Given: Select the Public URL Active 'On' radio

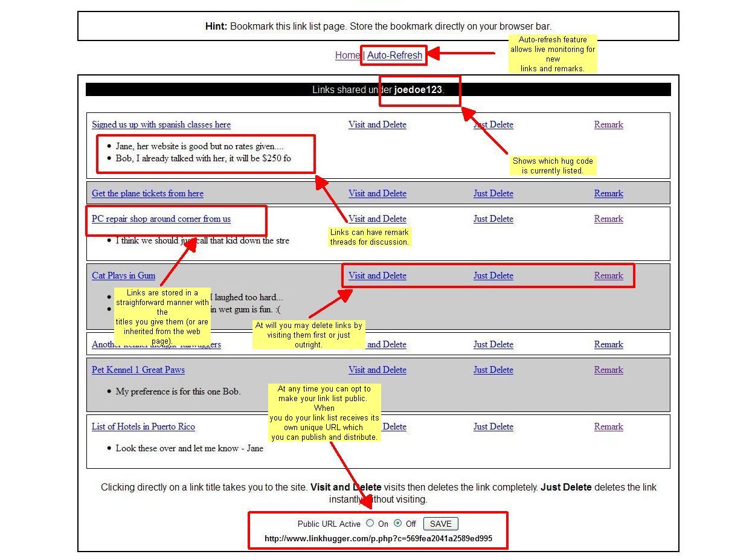Looking at the screenshot, I should tap(370, 523).
